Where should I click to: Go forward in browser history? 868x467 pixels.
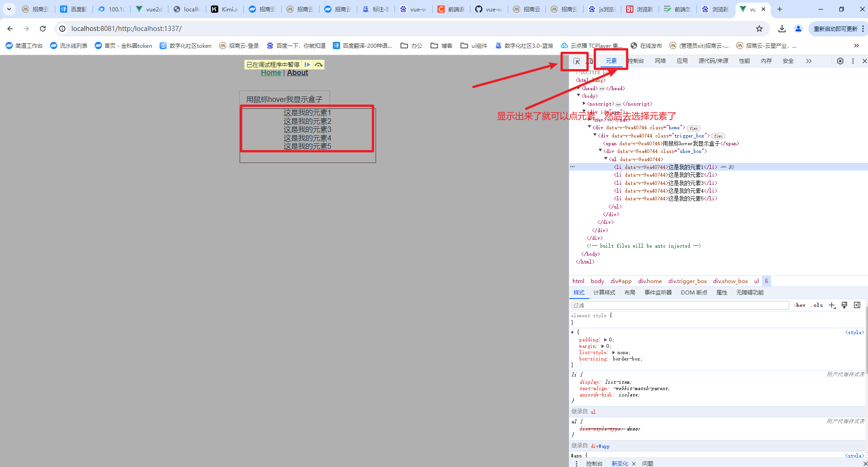point(26,29)
